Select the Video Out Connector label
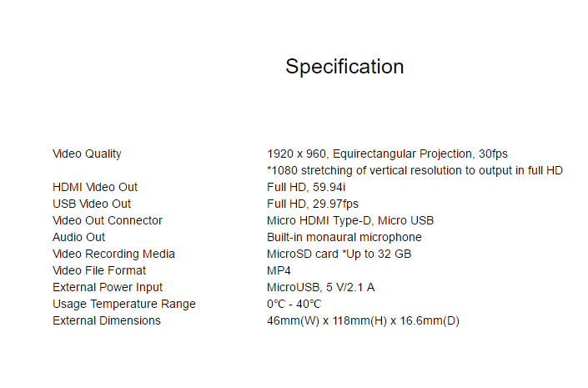Image resolution: width=588 pixels, height=388 pixels. (x=108, y=220)
